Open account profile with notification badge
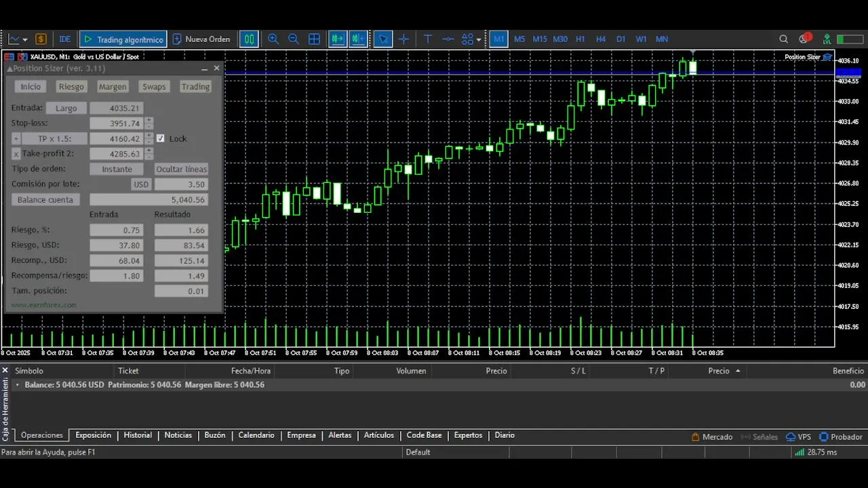 coord(805,39)
